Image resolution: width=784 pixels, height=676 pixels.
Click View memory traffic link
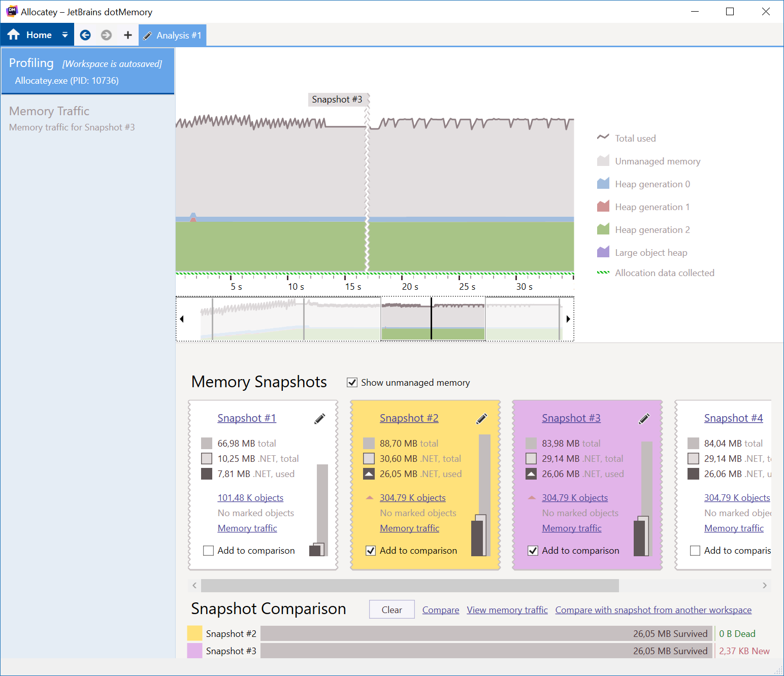tap(507, 610)
